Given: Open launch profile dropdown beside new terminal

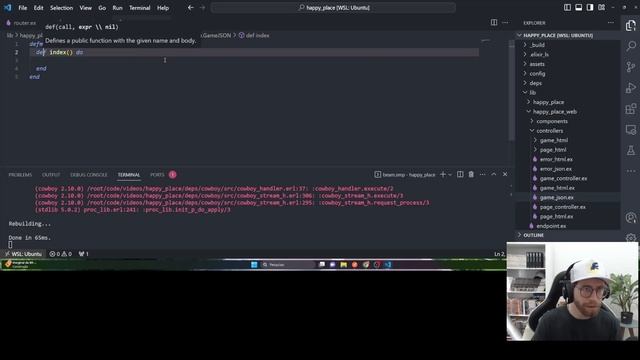Looking at the screenshot, I should (450, 175).
